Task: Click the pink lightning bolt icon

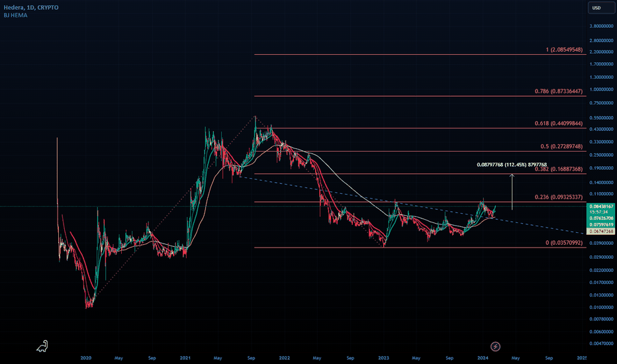Action: tap(495, 347)
